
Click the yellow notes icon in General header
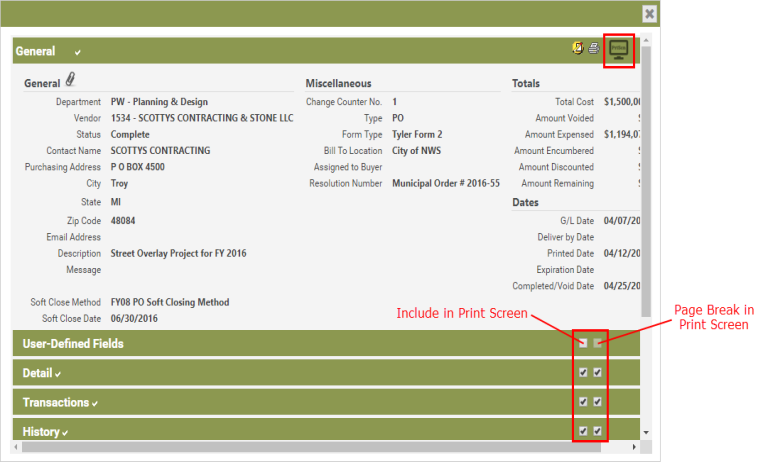[579, 48]
